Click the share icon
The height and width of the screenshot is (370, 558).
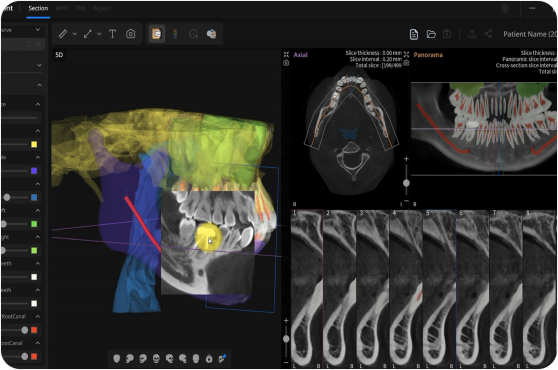coord(489,34)
